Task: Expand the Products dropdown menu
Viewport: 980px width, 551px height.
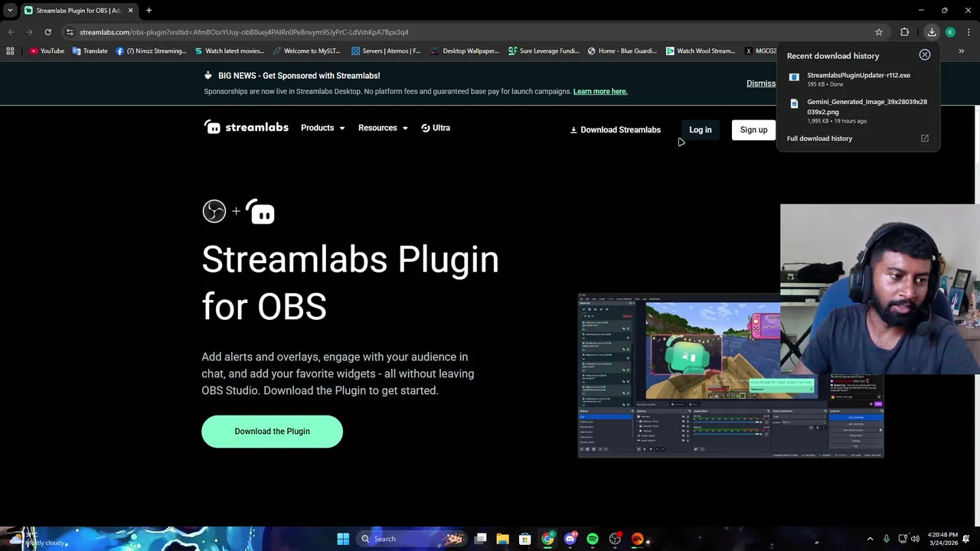Action: [322, 128]
